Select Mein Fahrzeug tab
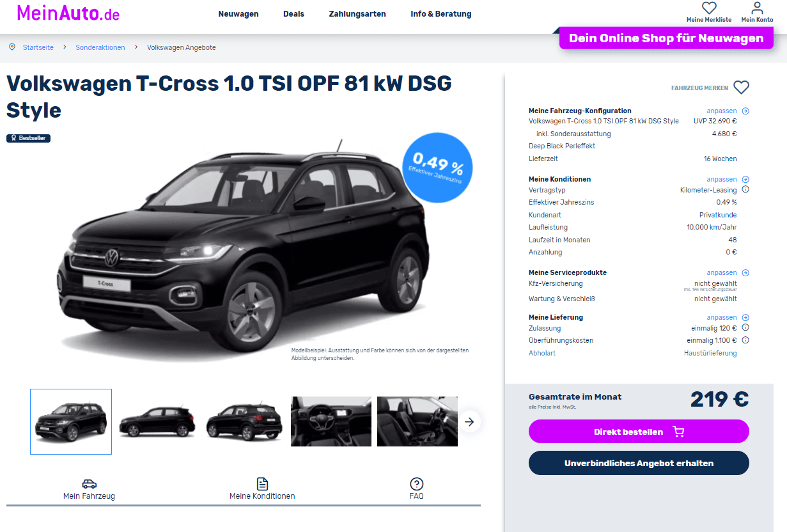This screenshot has height=532, width=787. (x=89, y=489)
